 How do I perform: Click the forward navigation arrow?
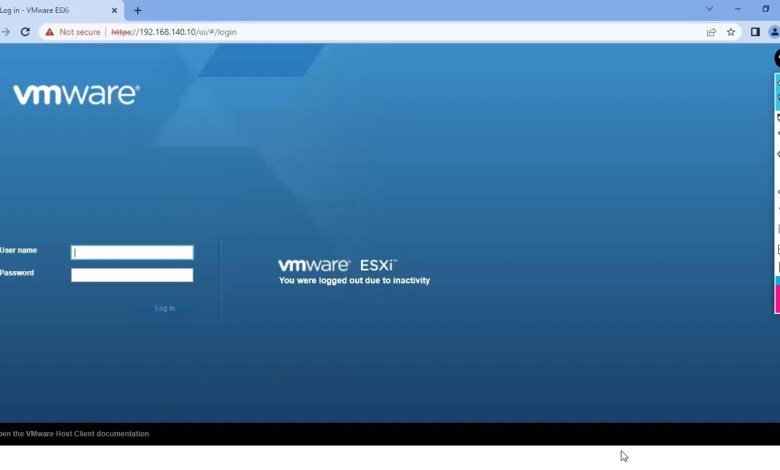coord(5,32)
